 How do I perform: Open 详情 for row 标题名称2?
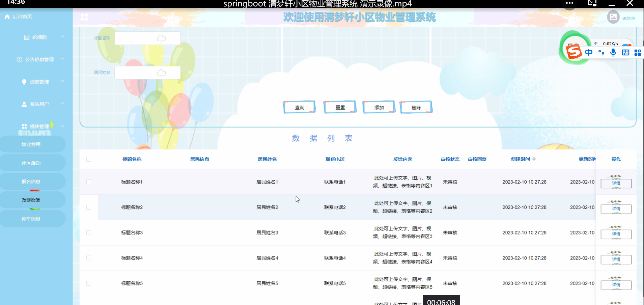(x=616, y=209)
